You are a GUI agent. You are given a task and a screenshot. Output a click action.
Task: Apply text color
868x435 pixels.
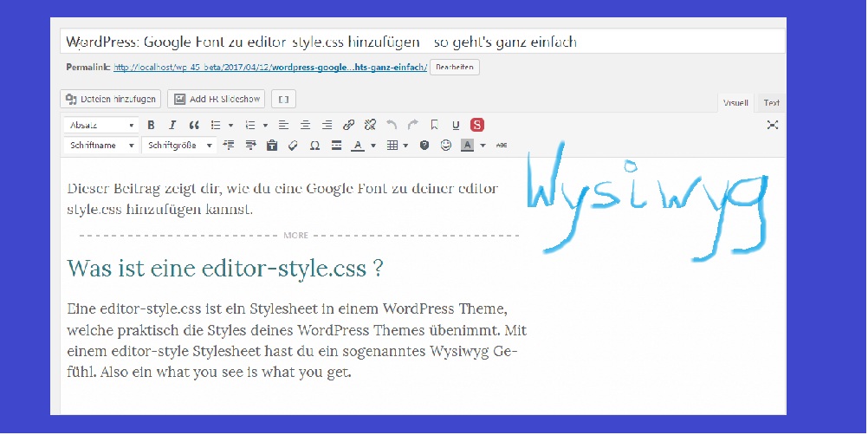(358, 145)
